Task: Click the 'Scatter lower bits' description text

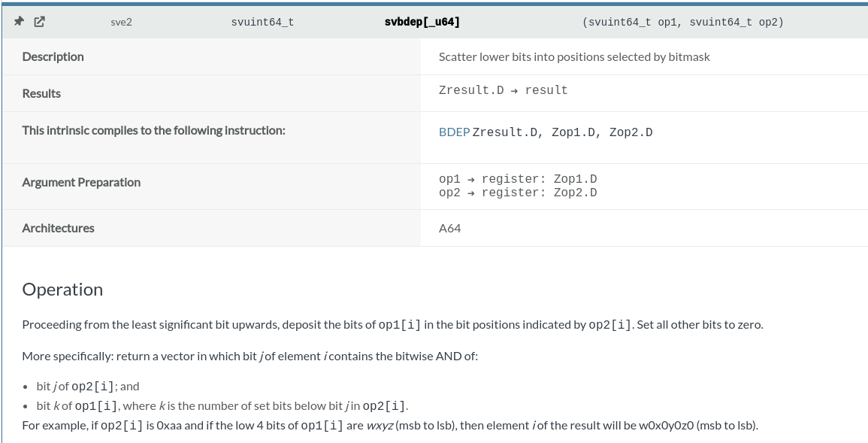Action: pyautogui.click(x=574, y=56)
